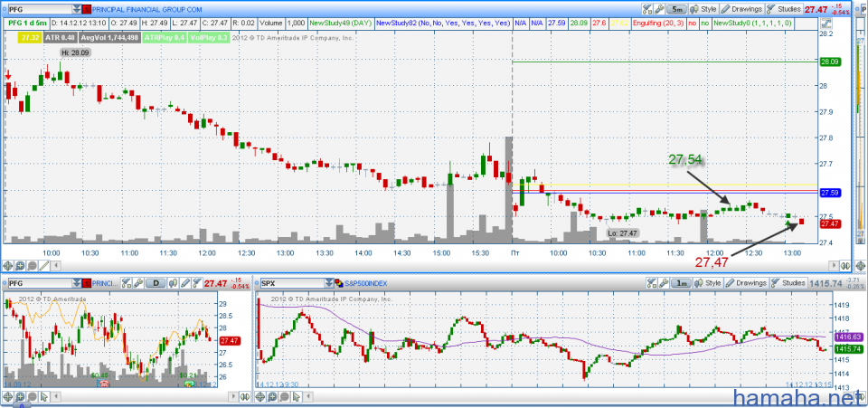Click zoom-in magnifier under daily PFG chart
The image size is (868, 408).
pos(20,397)
